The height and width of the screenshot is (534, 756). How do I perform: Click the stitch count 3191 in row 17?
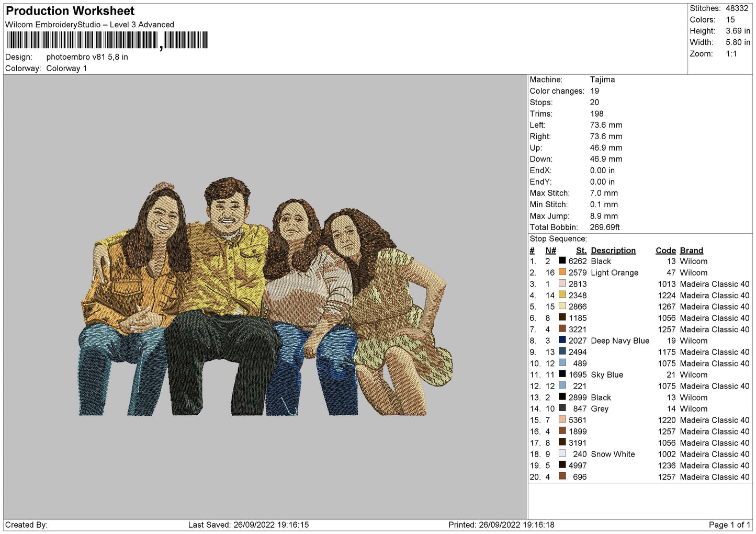[x=578, y=442]
